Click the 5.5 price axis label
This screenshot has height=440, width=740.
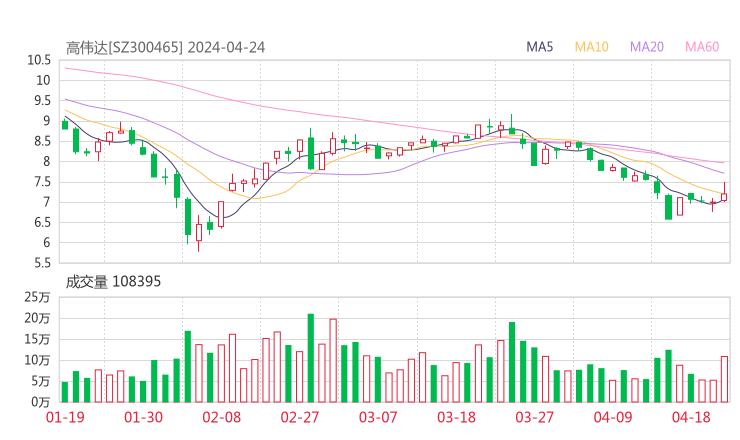tap(42, 263)
